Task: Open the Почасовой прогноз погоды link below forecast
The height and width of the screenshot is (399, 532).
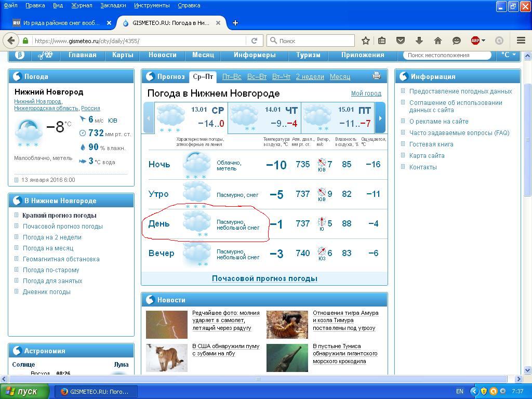Action: pyautogui.click(x=264, y=278)
